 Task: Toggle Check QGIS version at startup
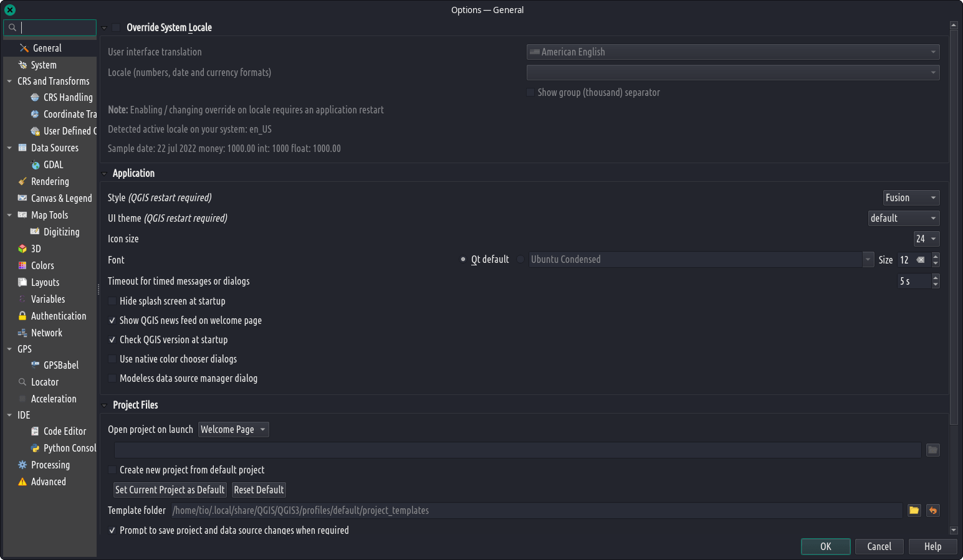[x=112, y=339]
